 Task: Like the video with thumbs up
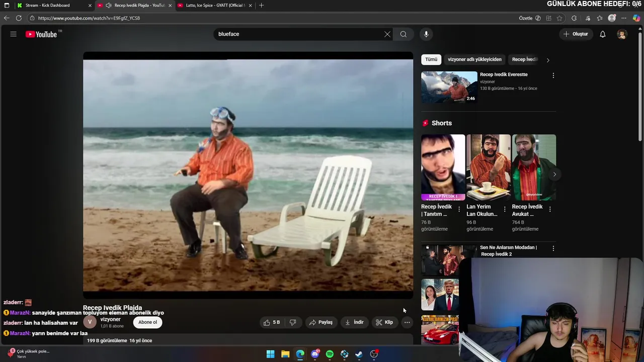[x=272, y=322]
